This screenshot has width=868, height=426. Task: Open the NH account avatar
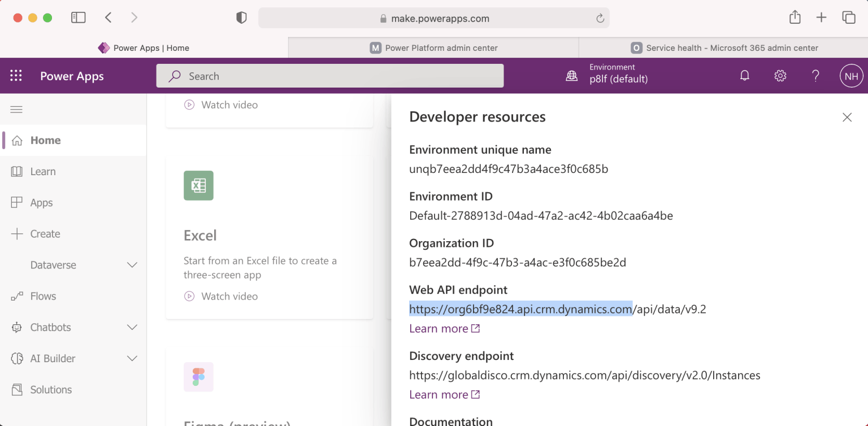tap(851, 76)
